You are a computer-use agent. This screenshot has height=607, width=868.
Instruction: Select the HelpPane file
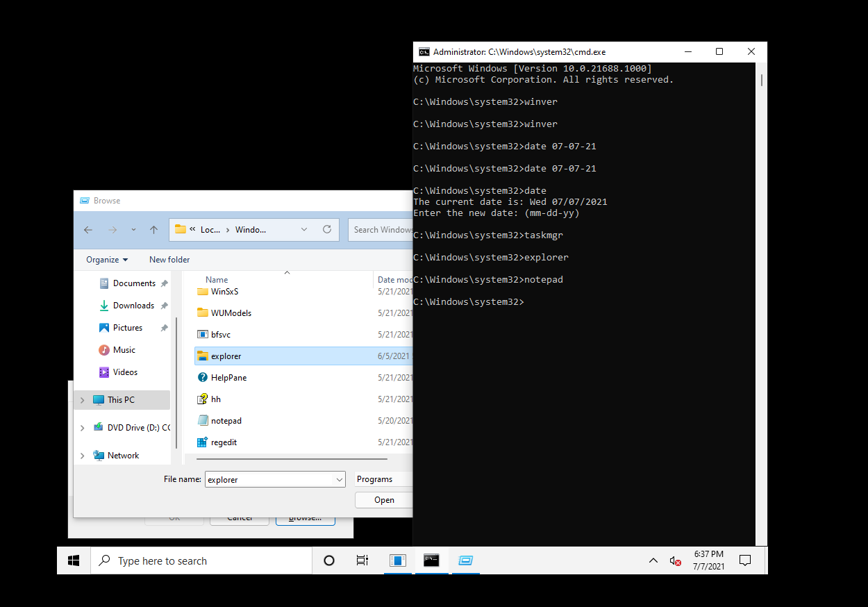pyautogui.click(x=228, y=378)
